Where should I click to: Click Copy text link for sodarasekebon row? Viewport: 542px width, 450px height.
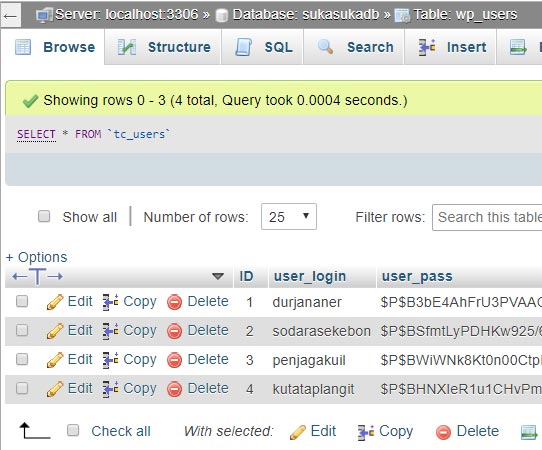click(140, 331)
